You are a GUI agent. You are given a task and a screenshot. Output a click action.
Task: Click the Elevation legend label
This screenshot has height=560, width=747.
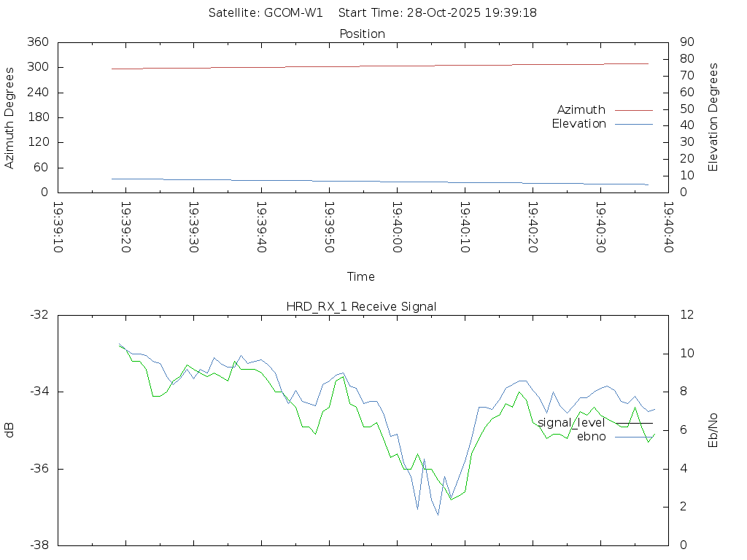[578, 124]
